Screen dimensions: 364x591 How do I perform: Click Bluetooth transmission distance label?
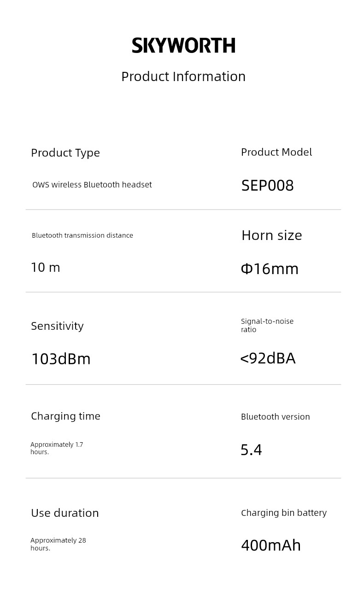[x=82, y=235]
